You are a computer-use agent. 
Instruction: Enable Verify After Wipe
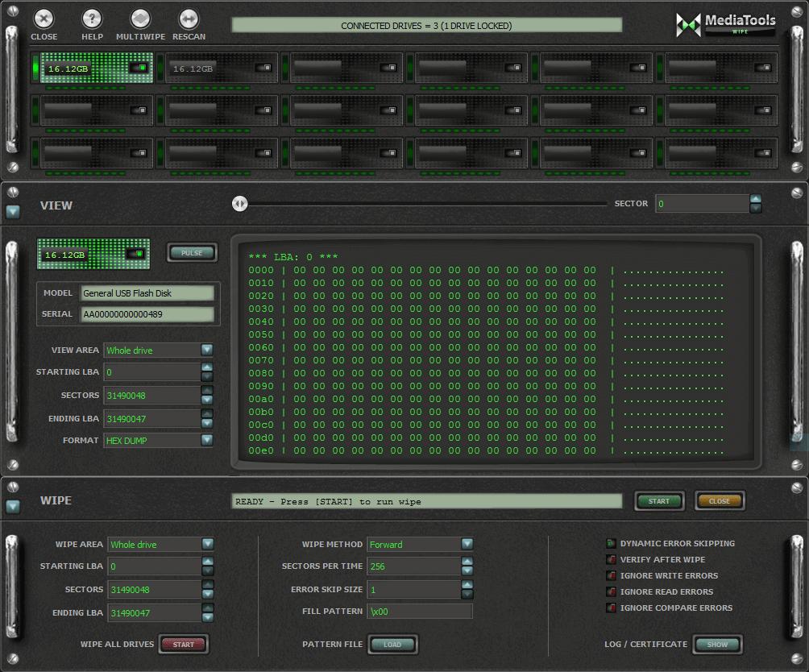(611, 560)
